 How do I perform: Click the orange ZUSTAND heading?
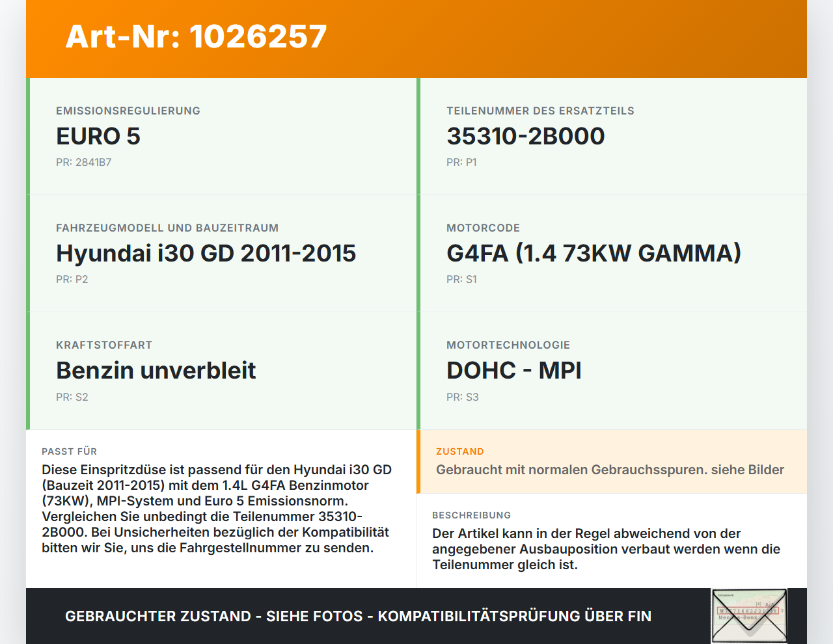(460, 451)
